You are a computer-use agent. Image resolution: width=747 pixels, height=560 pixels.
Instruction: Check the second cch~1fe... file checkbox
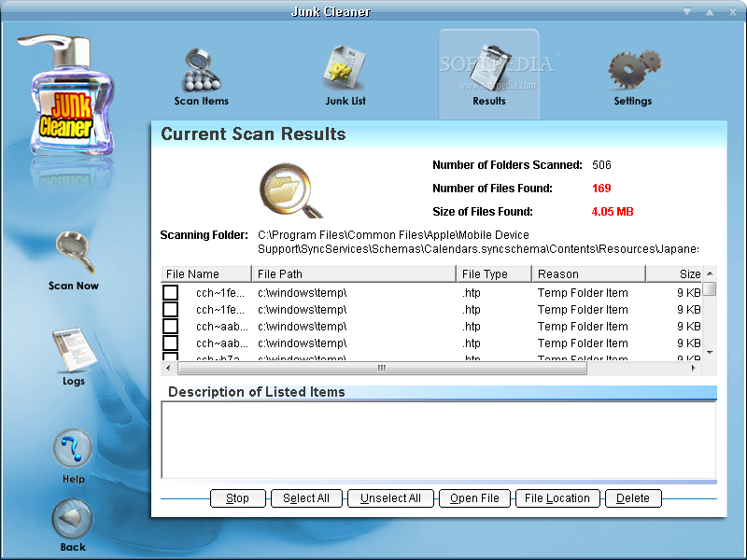click(171, 310)
